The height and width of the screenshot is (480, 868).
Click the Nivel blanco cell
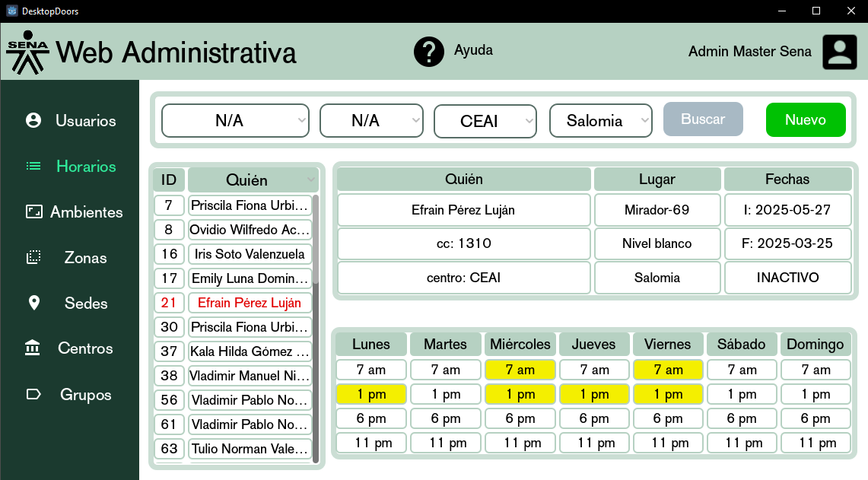pos(657,243)
